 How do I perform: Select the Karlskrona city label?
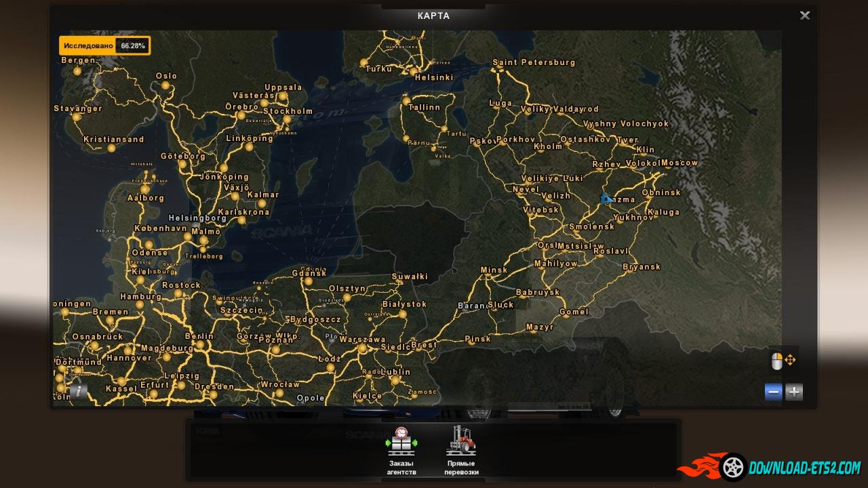pos(243,211)
